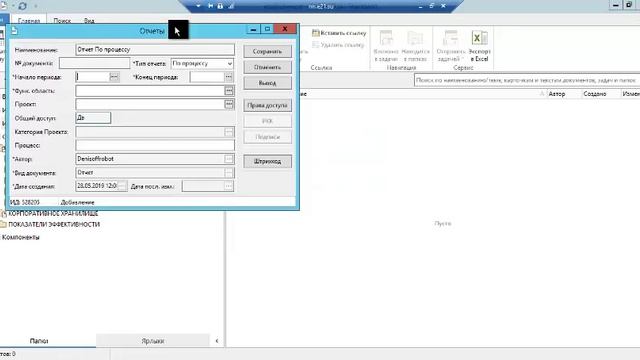Screen dimensions: 640x360
Task: Click the Штрихкод button
Action: click(267, 161)
